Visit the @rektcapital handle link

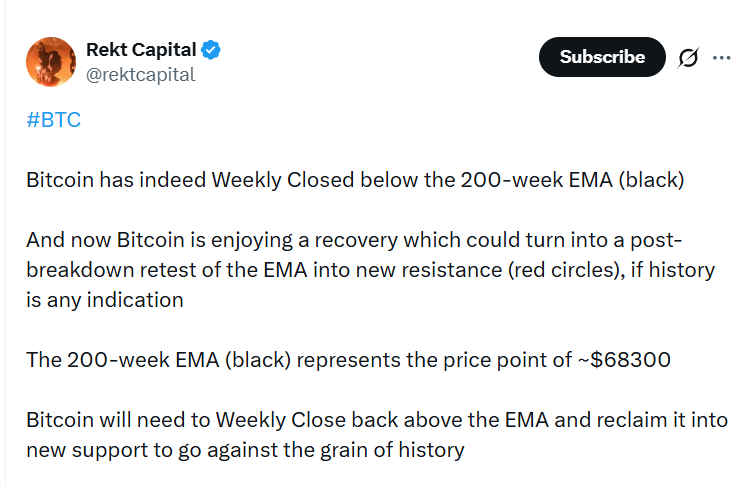pyautogui.click(x=141, y=74)
